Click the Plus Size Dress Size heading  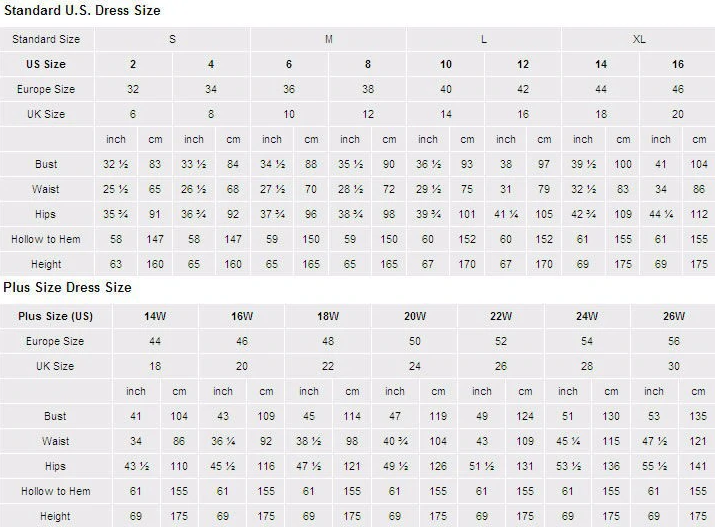(67, 287)
